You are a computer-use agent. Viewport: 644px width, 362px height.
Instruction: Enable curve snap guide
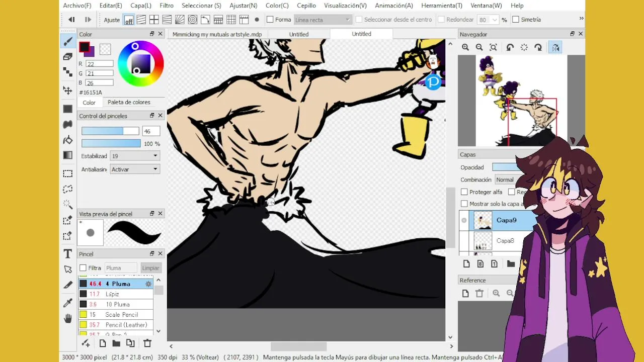pos(205,20)
